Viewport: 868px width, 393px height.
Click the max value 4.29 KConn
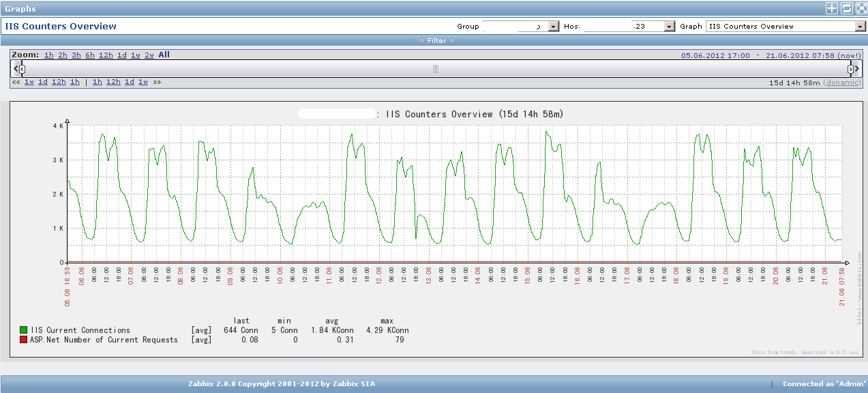click(x=388, y=330)
